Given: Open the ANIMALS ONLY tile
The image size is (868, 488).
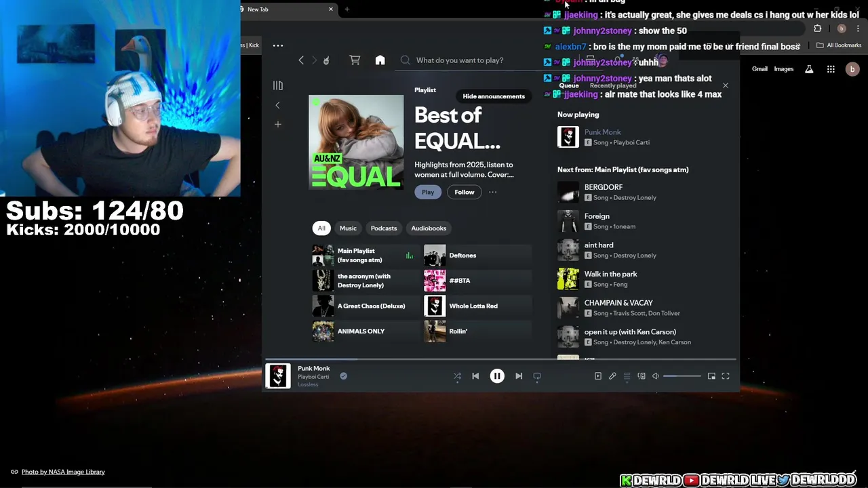Looking at the screenshot, I should [x=365, y=331].
